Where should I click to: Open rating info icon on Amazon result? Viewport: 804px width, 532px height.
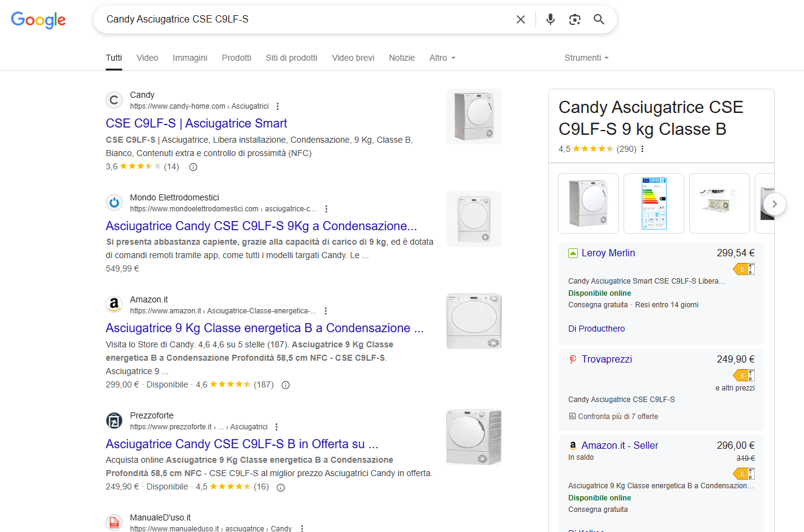(286, 384)
